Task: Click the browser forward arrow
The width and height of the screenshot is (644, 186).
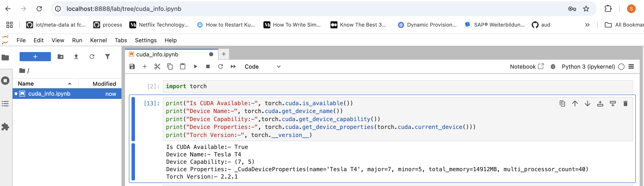Action: 24,9
